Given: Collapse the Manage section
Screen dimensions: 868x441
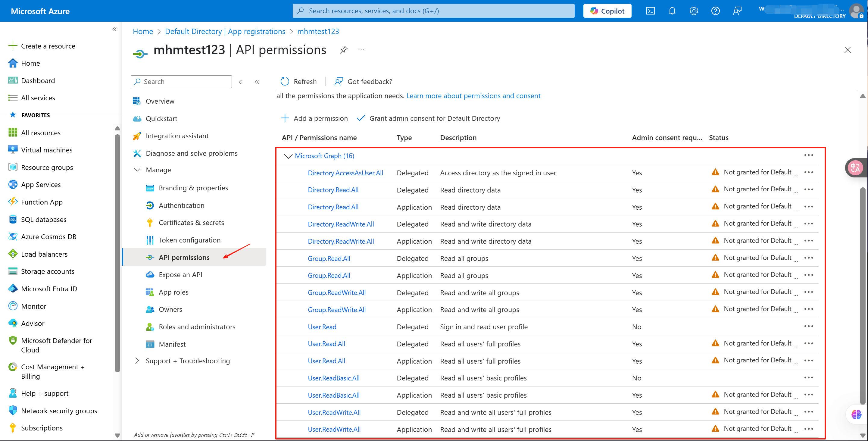Looking at the screenshot, I should (x=137, y=170).
